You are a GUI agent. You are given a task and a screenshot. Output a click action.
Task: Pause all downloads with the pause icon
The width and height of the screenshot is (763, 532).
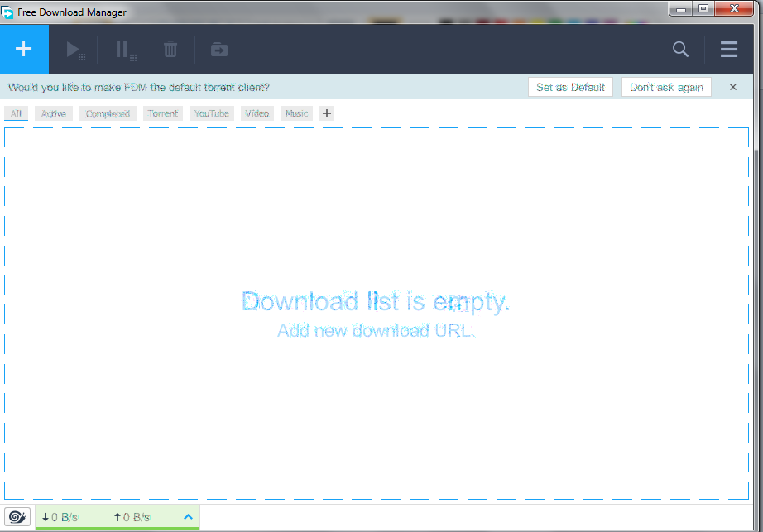126,50
